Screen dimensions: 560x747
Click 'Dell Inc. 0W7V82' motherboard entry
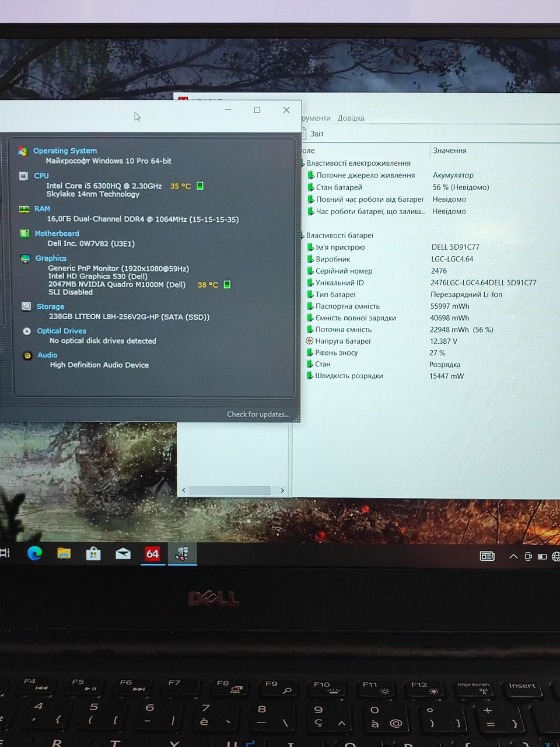[91, 243]
